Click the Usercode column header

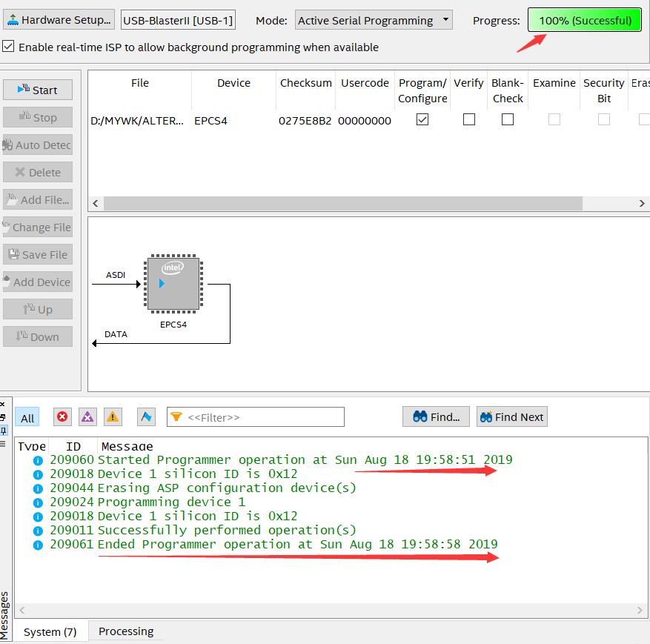(365, 83)
